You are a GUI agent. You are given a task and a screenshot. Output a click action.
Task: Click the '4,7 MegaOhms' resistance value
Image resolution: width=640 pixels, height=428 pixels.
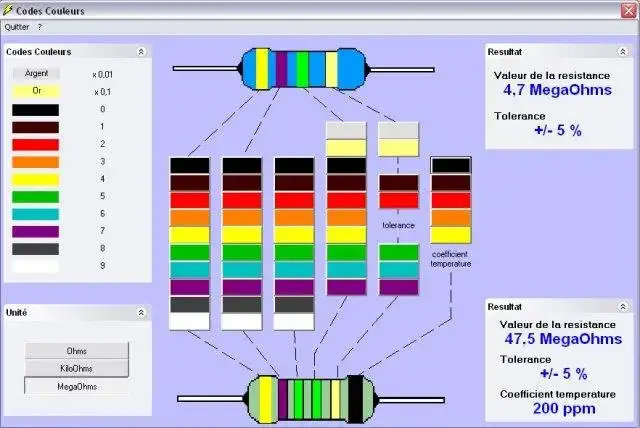point(557,90)
